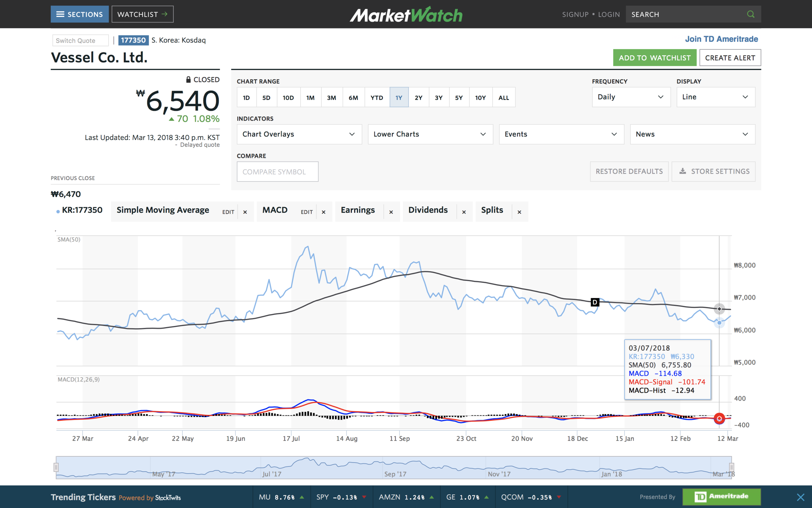Expand the Lower Charts dropdown
812x508 pixels.
click(430, 134)
